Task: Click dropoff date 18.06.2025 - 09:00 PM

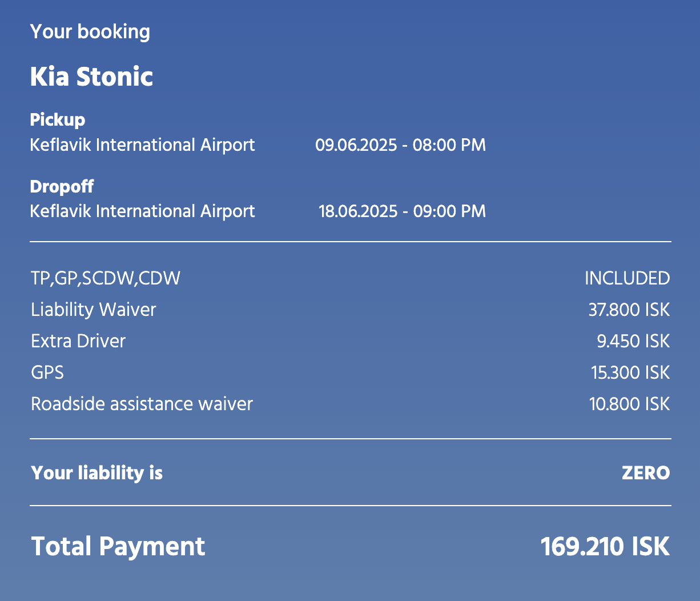Action: pyautogui.click(x=403, y=211)
